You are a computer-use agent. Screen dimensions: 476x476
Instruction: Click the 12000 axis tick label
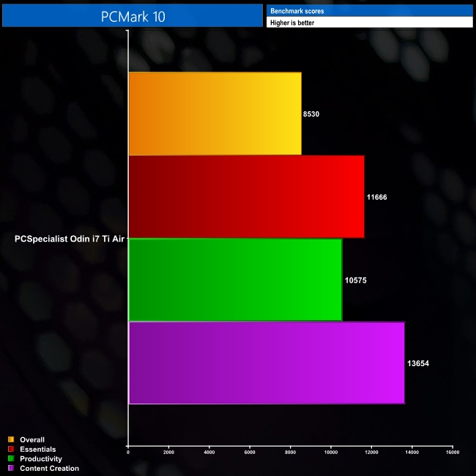point(371,453)
